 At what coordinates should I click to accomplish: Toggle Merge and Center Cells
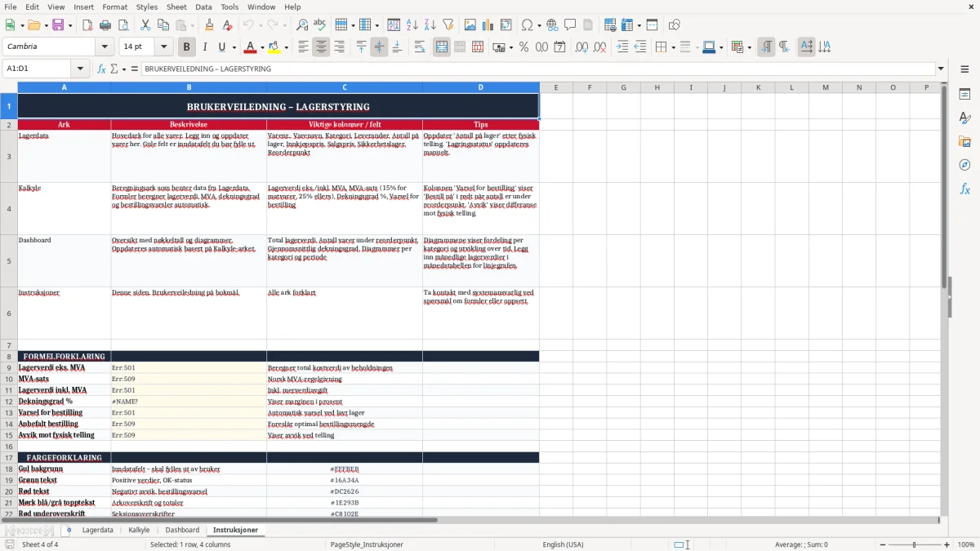point(442,47)
